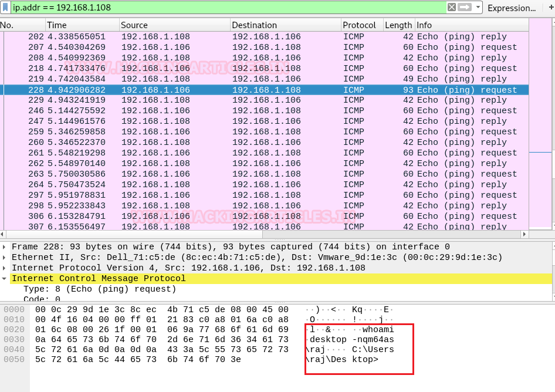Sort by the Source column header

tap(174, 25)
